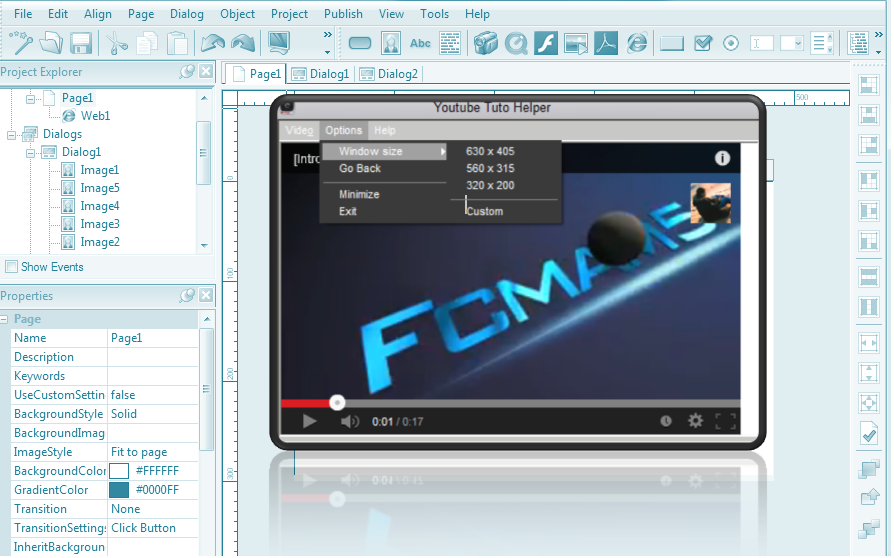Open the Transition None value dropdown
Viewport: 894px width, 558px height.
pyautogui.click(x=152, y=509)
